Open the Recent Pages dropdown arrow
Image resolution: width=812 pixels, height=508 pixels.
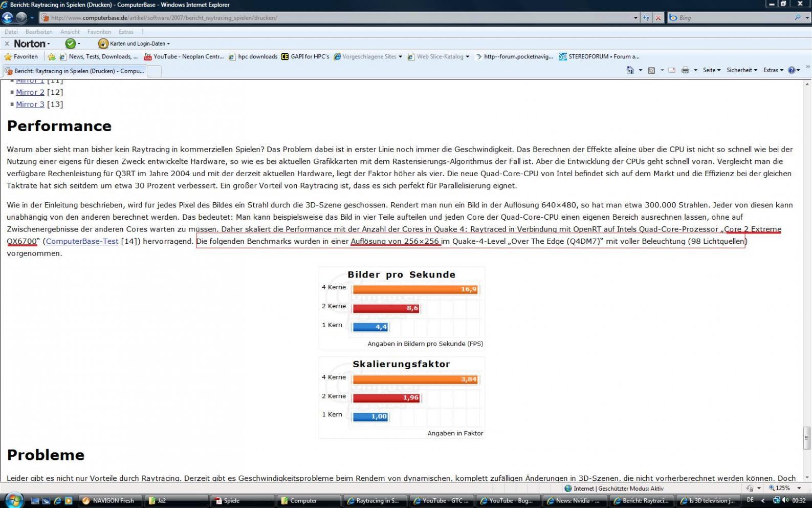point(32,18)
